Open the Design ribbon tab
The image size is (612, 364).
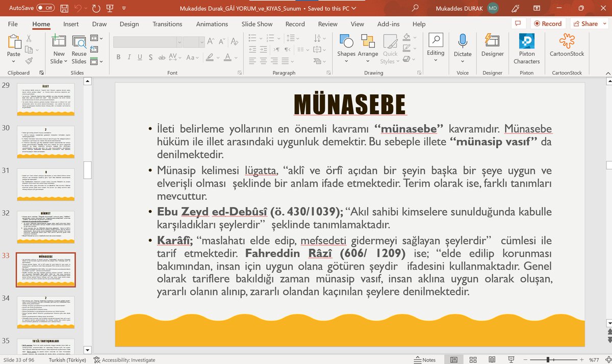(x=129, y=24)
